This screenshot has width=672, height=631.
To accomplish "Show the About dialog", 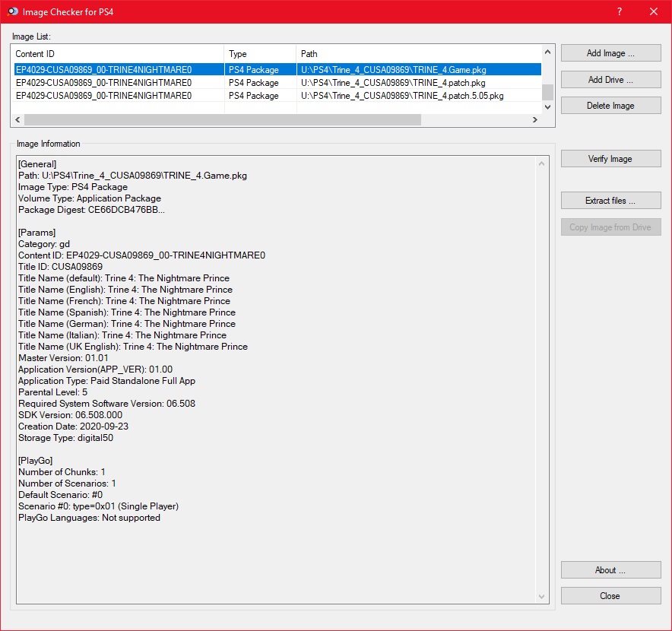I will pyautogui.click(x=610, y=570).
